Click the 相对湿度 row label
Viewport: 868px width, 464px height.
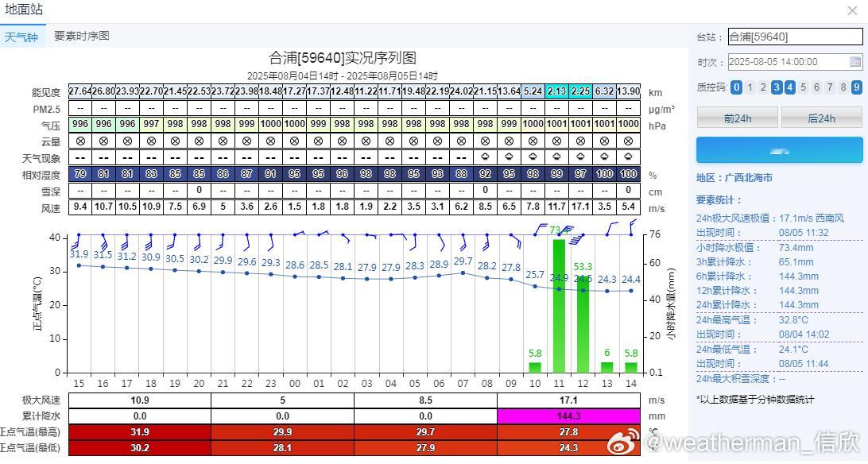[x=41, y=176]
